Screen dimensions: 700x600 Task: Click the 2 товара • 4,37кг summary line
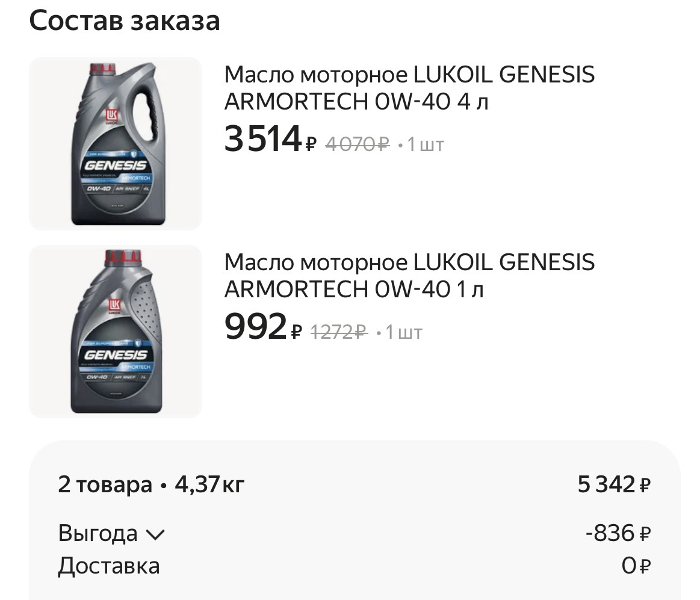click(149, 483)
